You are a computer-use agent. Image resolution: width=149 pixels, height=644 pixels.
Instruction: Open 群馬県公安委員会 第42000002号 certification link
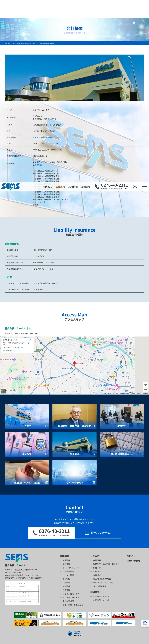[46, 138]
